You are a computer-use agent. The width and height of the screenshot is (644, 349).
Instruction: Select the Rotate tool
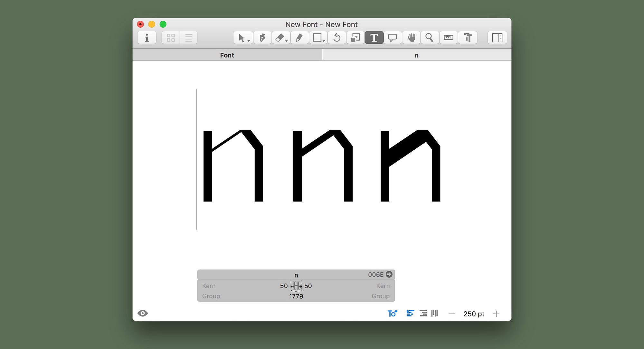[337, 38]
